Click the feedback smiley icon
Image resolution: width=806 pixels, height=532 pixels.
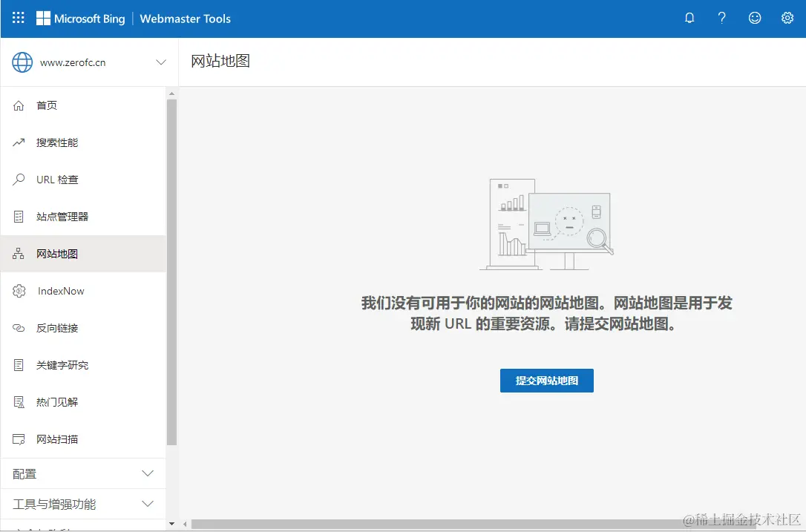point(755,18)
